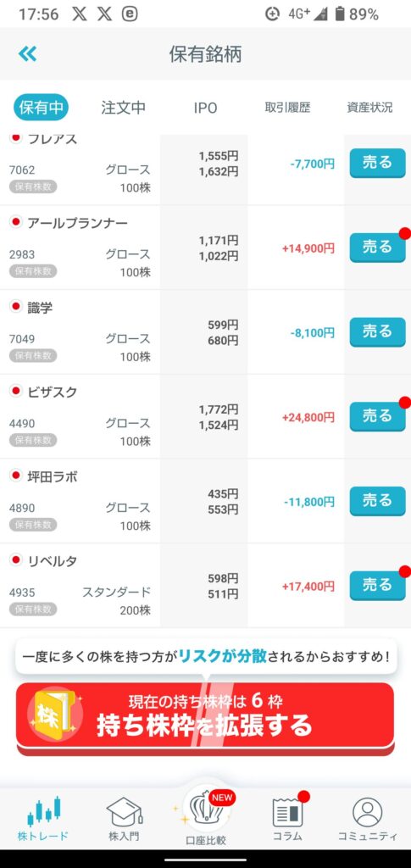411x868 pixels.
Task: Open 取引履歴 tab
Action: [287, 108]
